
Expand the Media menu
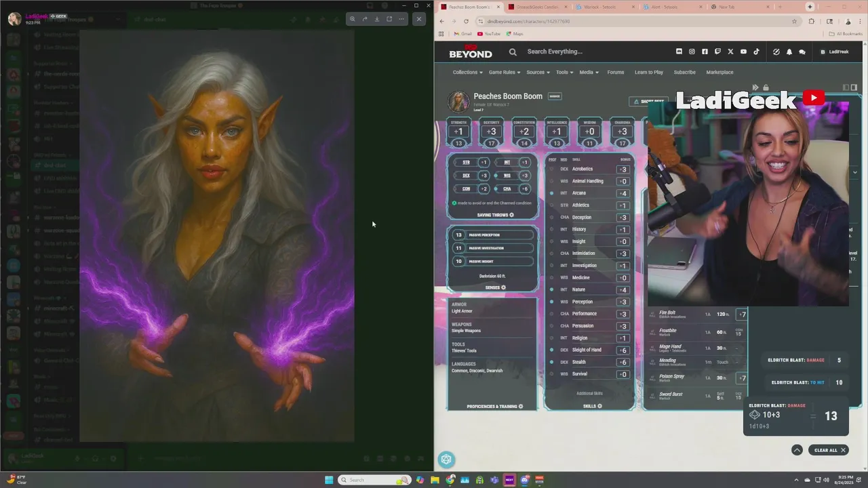tap(589, 72)
